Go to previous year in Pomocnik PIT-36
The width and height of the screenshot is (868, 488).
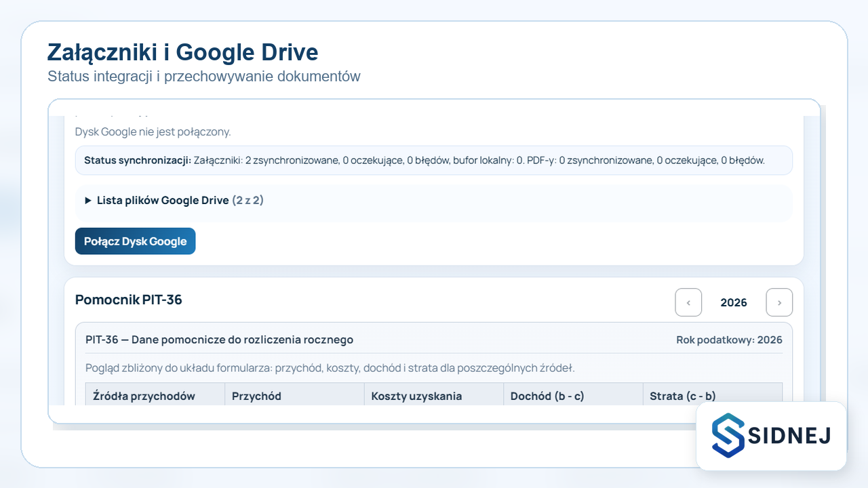point(688,302)
